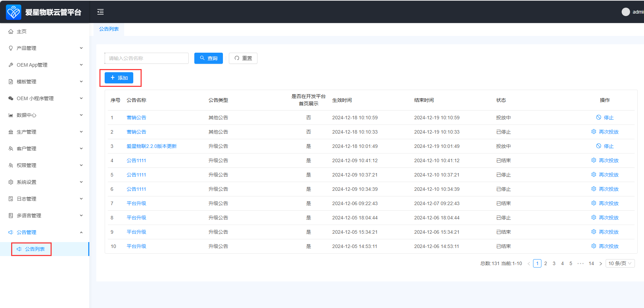Click the chart icon beside 数据中心
644x308 pixels.
pos(11,115)
